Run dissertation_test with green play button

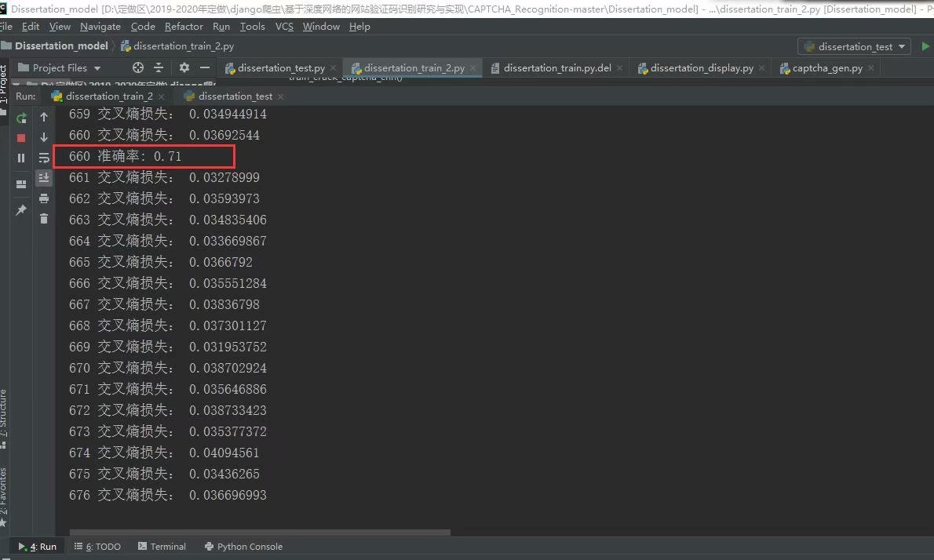(x=925, y=46)
